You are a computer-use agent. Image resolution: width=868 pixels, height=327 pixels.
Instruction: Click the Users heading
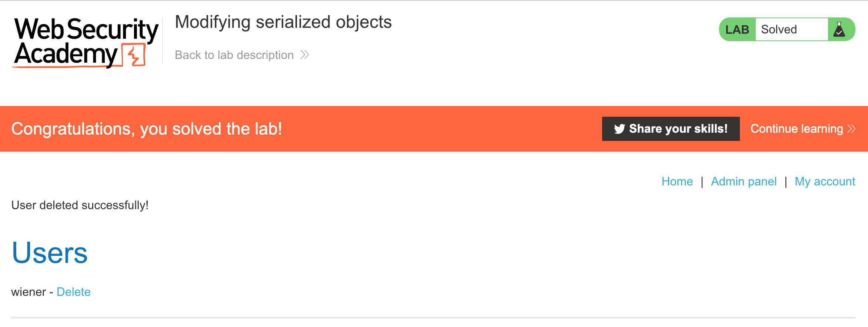(50, 252)
